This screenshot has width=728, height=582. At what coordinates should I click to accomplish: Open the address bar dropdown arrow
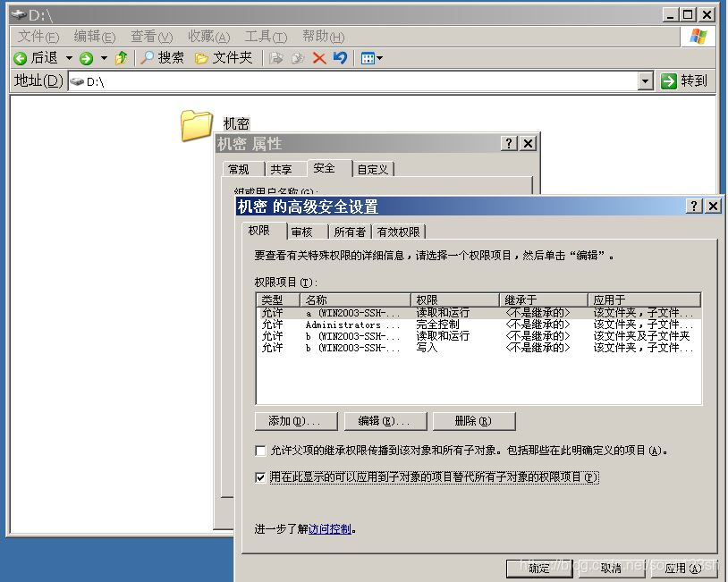645,81
